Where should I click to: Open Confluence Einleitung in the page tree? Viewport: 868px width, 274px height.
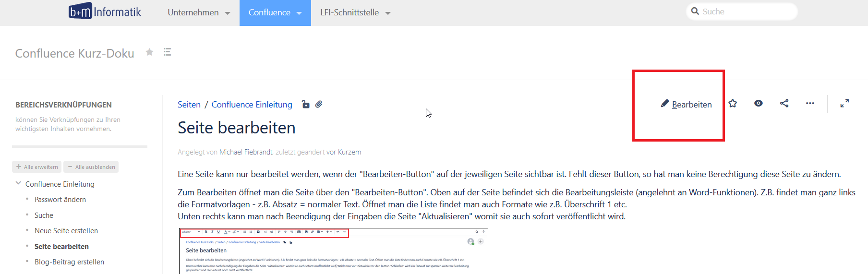click(x=60, y=184)
